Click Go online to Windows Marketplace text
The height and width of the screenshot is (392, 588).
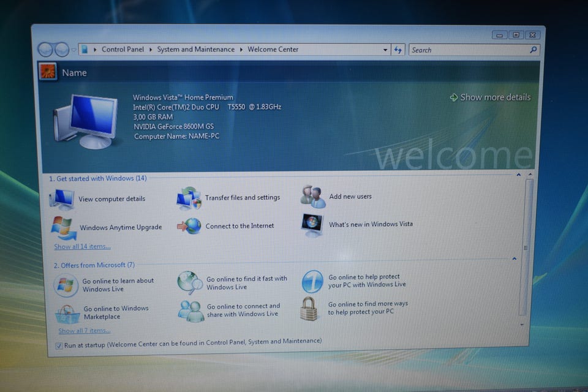pyautogui.click(x=116, y=312)
